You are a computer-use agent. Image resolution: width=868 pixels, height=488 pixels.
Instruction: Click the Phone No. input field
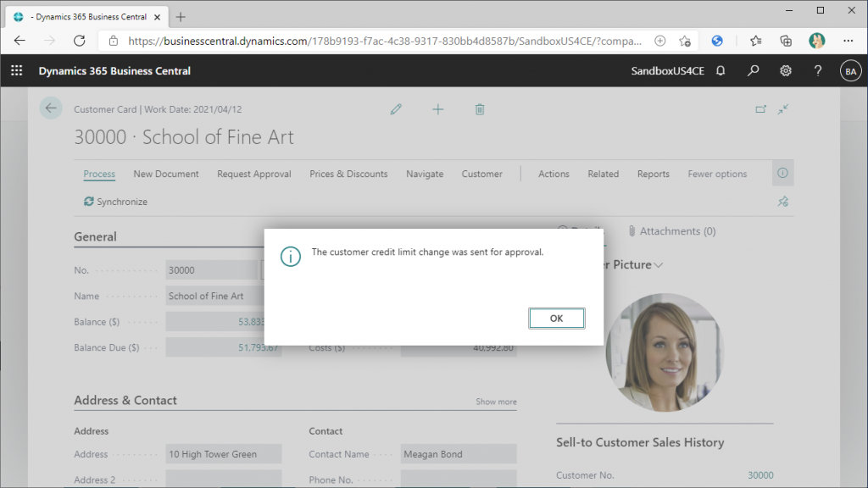point(459,480)
